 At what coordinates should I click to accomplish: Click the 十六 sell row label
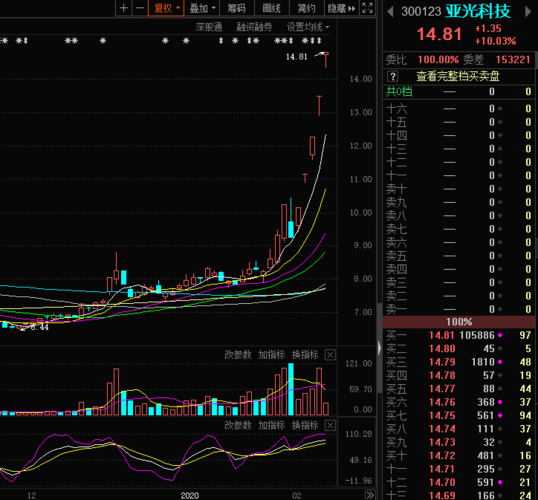point(396,109)
